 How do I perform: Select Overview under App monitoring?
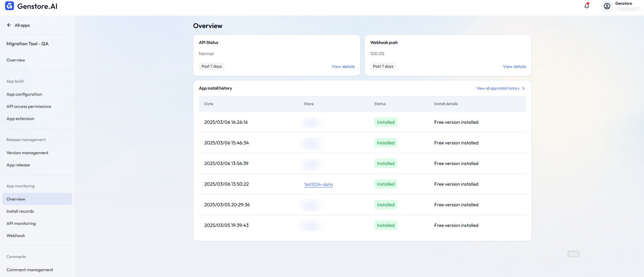[37, 199]
